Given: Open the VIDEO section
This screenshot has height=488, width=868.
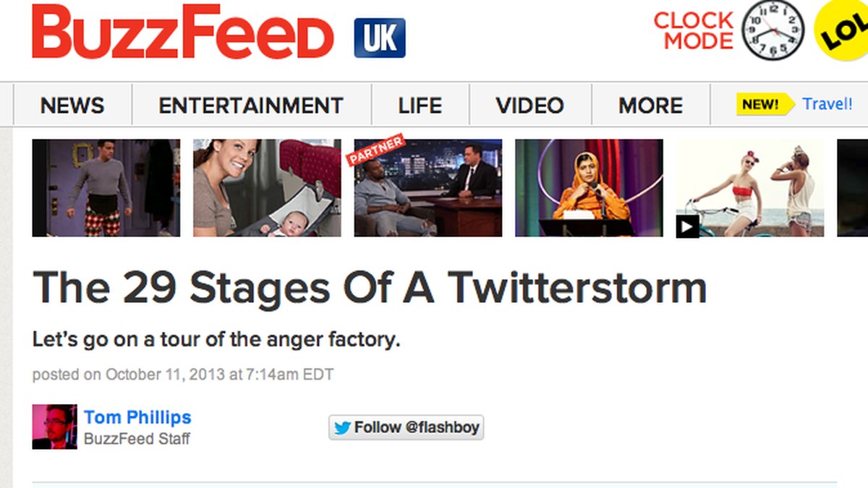Looking at the screenshot, I should click(530, 106).
